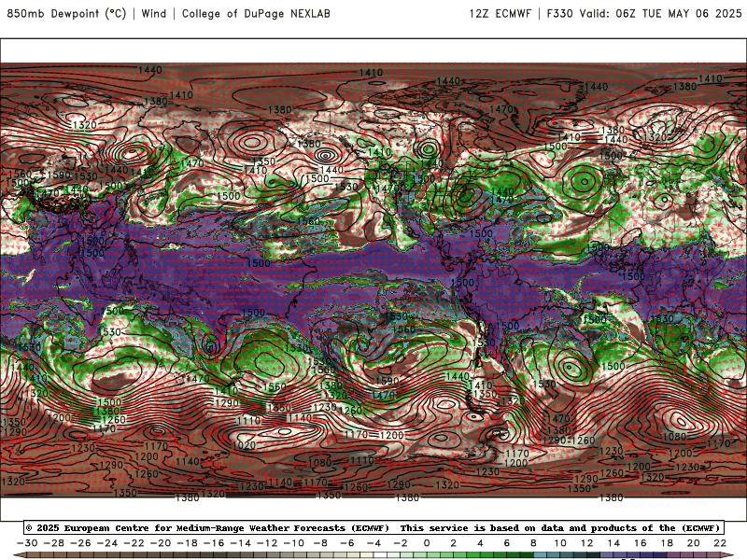The image size is (747, 560).
Task: Select the -6 value on the dewpoint scale
Action: pos(347,543)
